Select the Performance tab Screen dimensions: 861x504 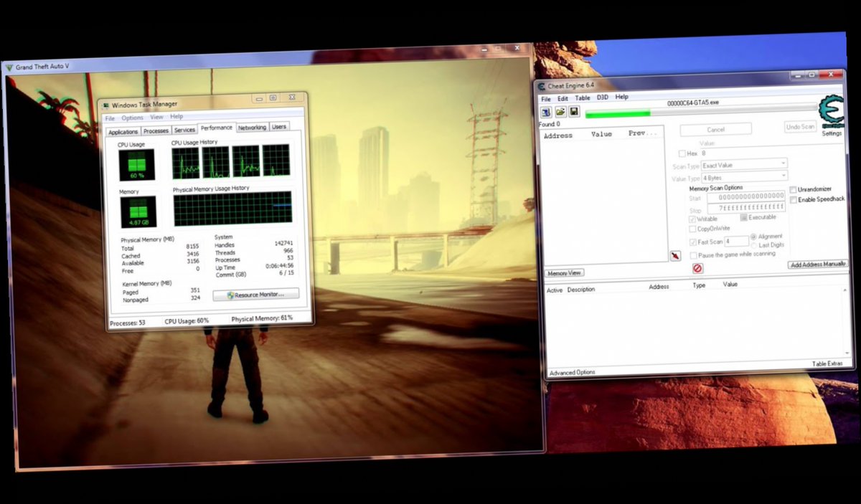coord(217,128)
